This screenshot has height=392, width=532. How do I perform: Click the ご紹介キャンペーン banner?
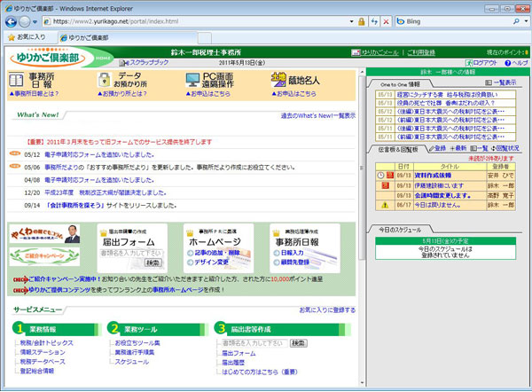(x=44, y=256)
